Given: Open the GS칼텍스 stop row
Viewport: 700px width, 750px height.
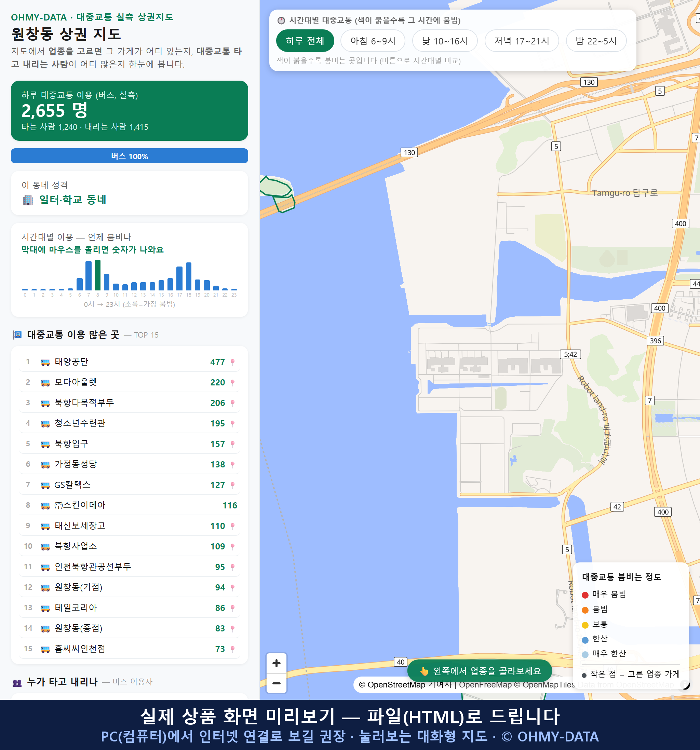Looking at the screenshot, I should [x=130, y=485].
